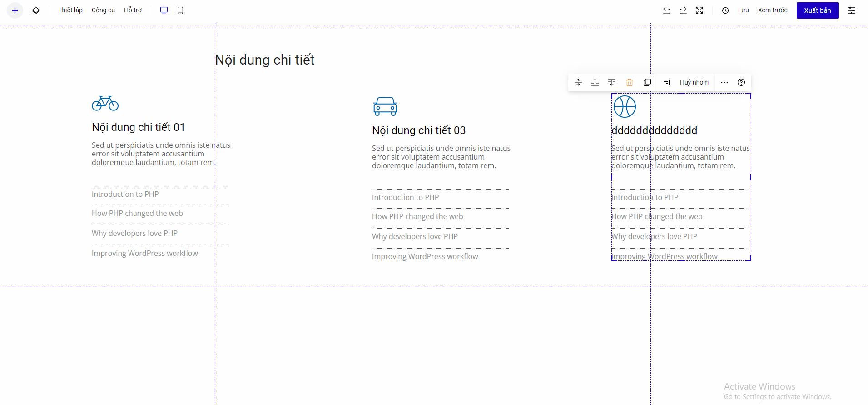Image resolution: width=868 pixels, height=405 pixels.
Task: Switch to mobile view mode
Action: [180, 10]
